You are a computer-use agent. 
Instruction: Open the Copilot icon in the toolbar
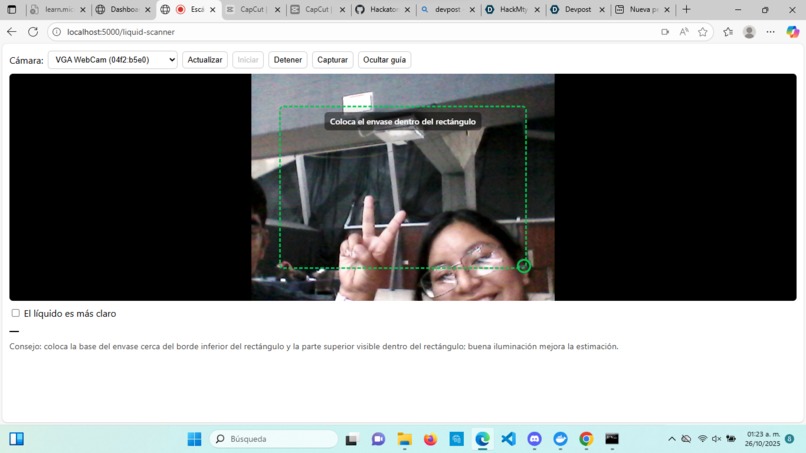pyautogui.click(x=792, y=32)
